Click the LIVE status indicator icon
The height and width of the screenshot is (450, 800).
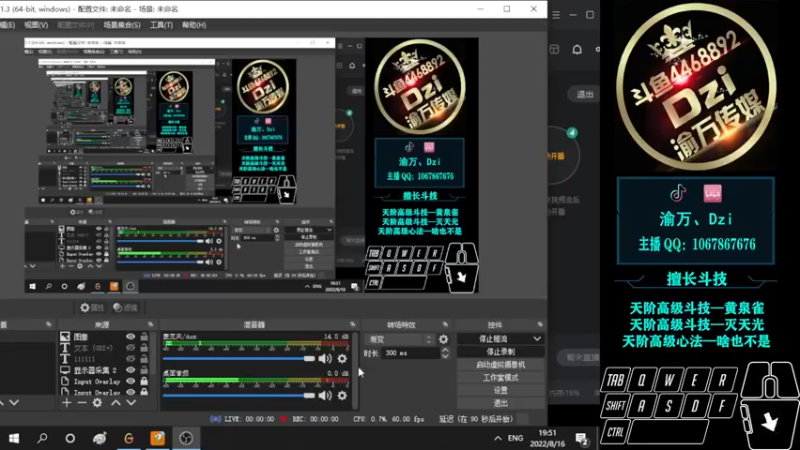point(215,419)
